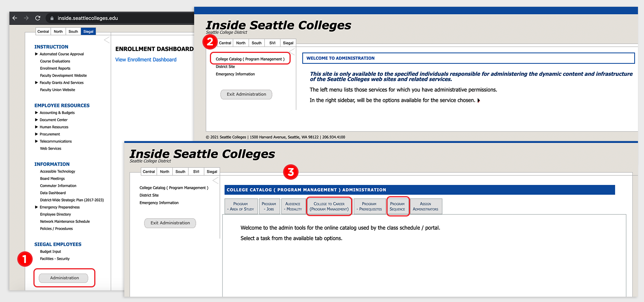
Task: Select the Siegal tab in the first window
Action: point(88,32)
